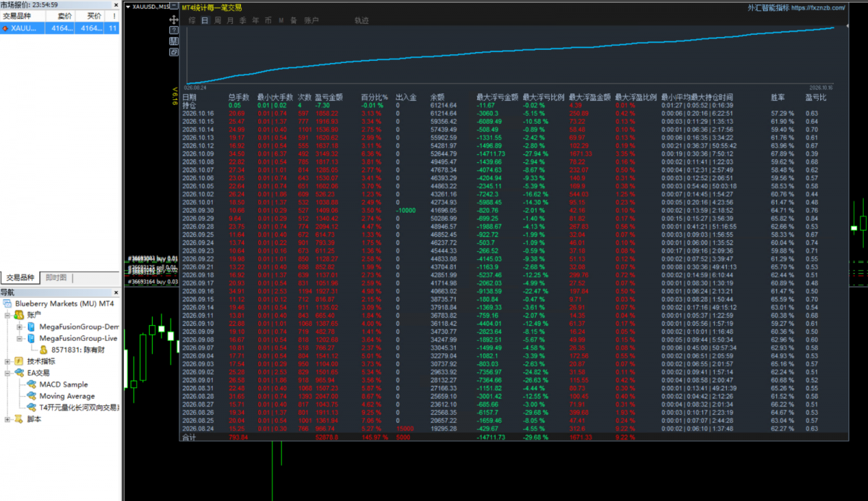Collapse the 账户 accounts tree node
Screen dimensions: 868x501
point(7,315)
